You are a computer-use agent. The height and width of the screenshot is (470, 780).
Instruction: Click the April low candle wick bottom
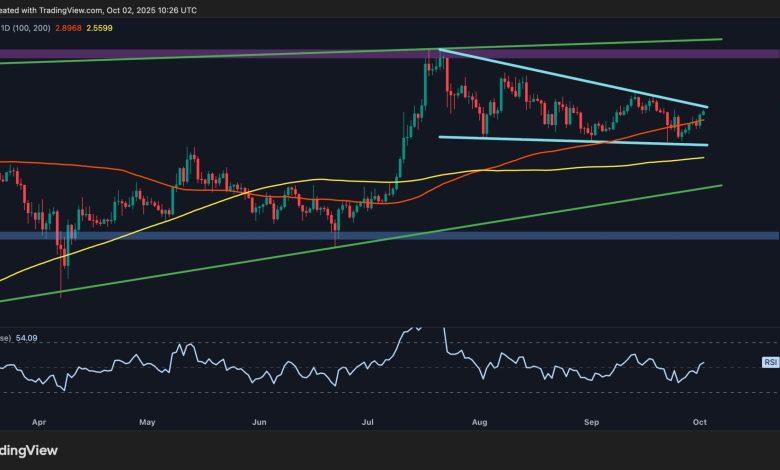point(62,293)
